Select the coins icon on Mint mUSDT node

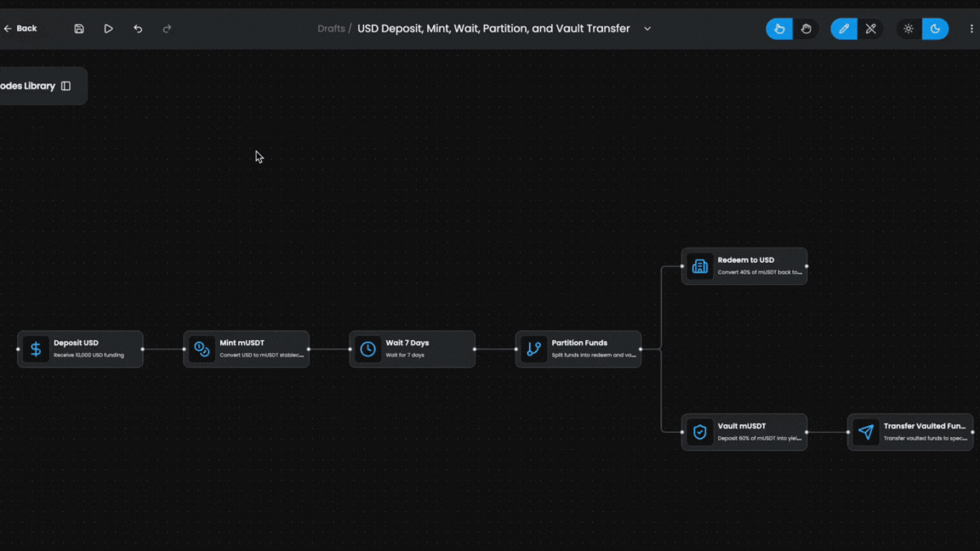click(201, 349)
